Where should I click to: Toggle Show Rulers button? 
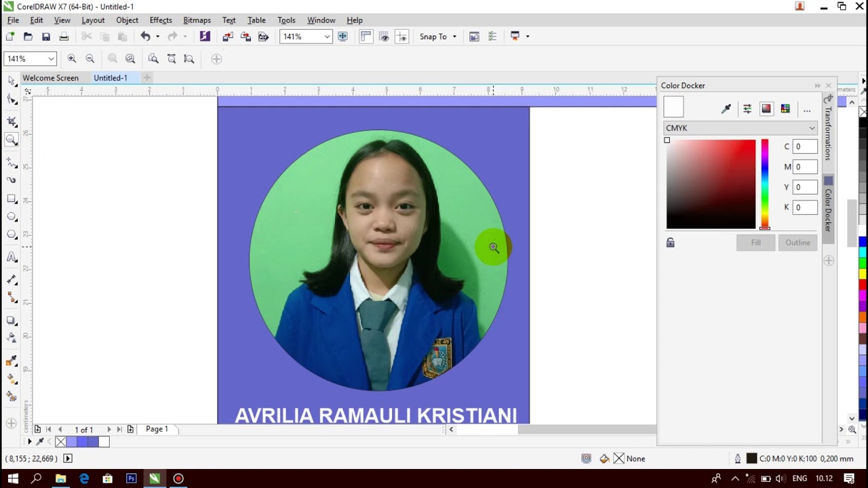[366, 37]
